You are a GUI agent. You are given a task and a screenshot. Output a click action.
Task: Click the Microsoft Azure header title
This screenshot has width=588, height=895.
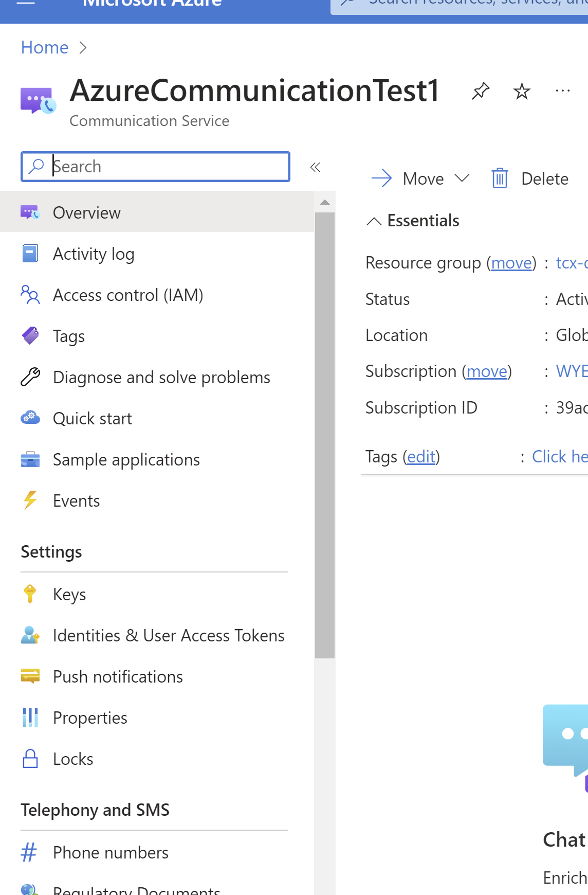pyautogui.click(x=152, y=3)
